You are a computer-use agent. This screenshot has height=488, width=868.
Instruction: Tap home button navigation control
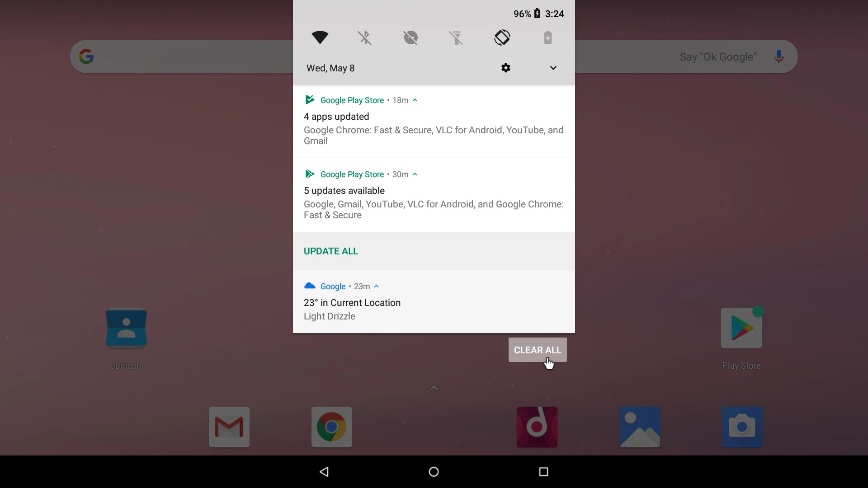434,471
